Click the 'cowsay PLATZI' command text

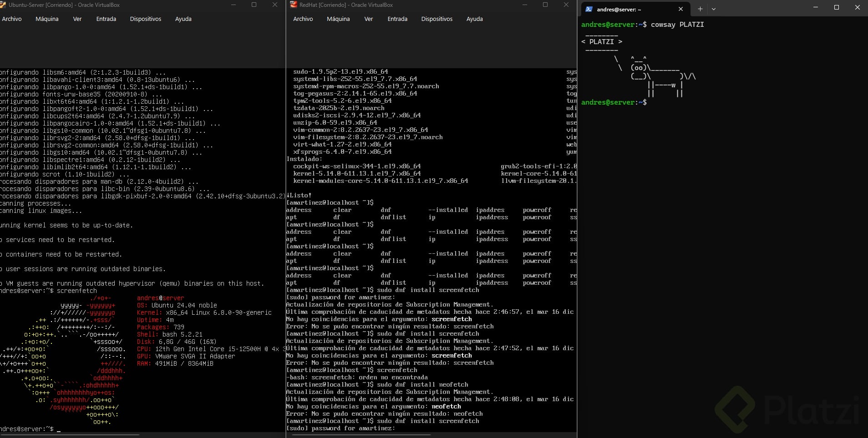(677, 25)
